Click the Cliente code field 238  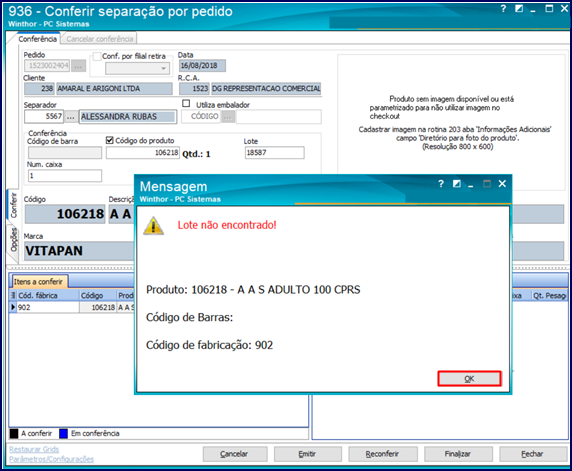39,89
